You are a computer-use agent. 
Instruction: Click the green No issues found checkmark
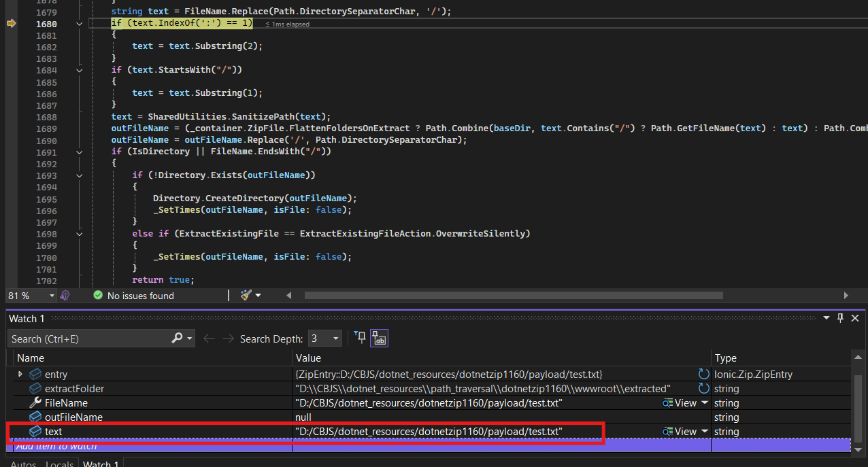[x=98, y=296]
